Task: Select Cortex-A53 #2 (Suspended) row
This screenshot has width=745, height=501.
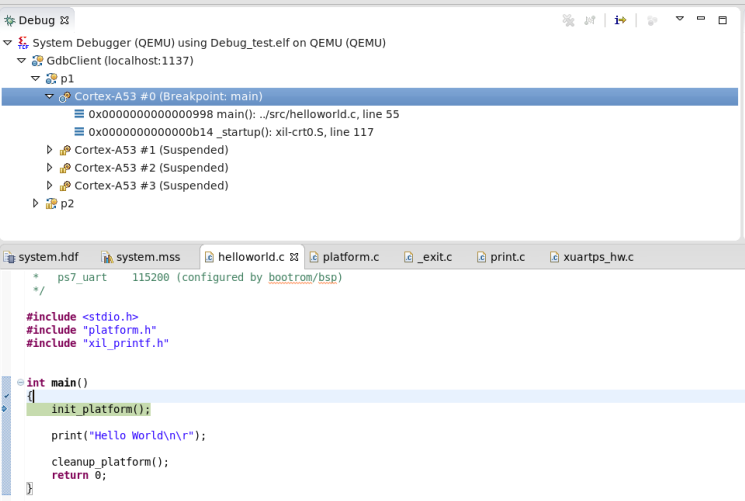Action: pos(151,168)
